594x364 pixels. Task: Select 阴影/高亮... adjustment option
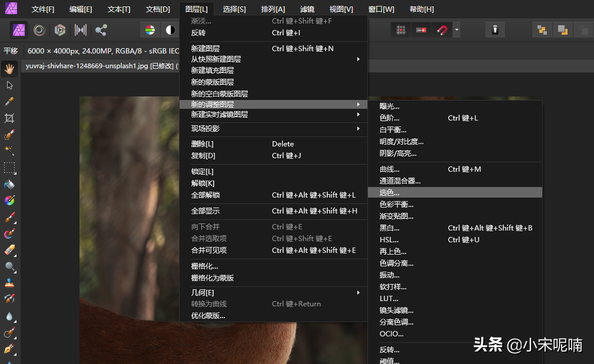[455, 153]
